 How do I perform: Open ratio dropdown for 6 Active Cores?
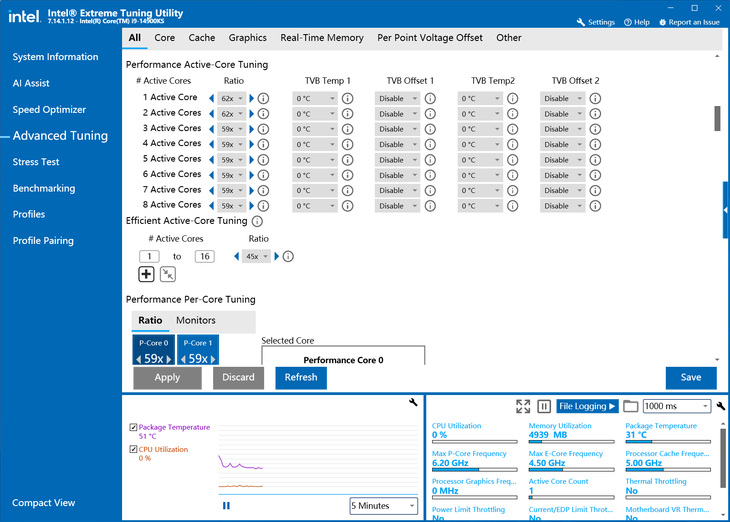tap(231, 175)
